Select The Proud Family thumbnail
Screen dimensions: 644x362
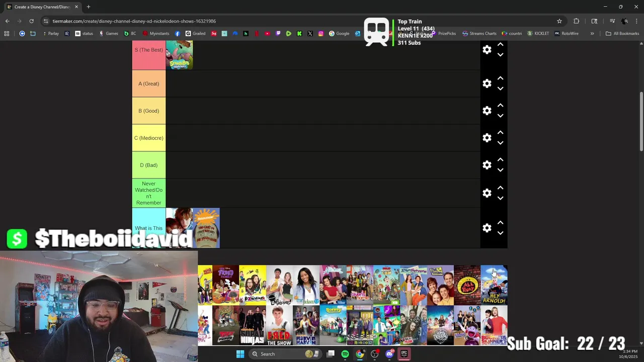pyautogui.click(x=226, y=285)
